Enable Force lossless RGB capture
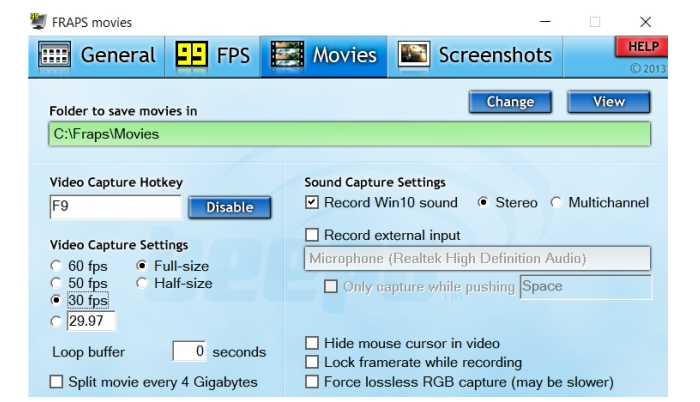 click(x=312, y=382)
